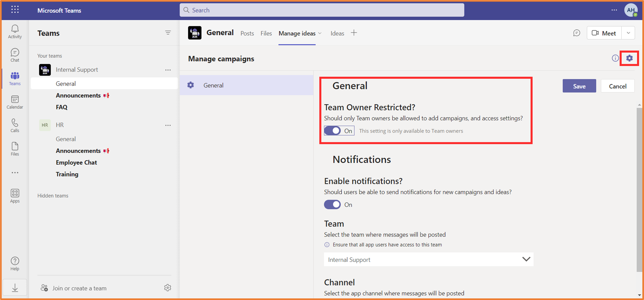The height and width of the screenshot is (300, 644).
Task: Open the Activity panel in the sidebar
Action: tap(15, 31)
